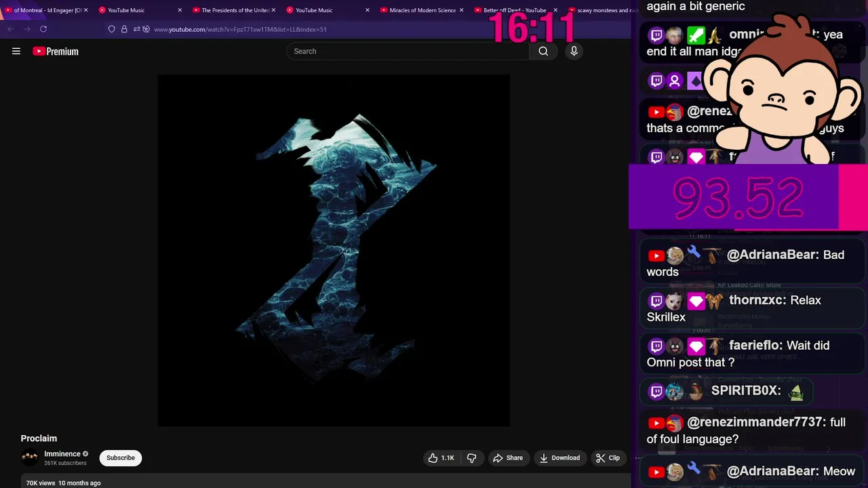Open the Imminence channel avatar

tap(30, 457)
